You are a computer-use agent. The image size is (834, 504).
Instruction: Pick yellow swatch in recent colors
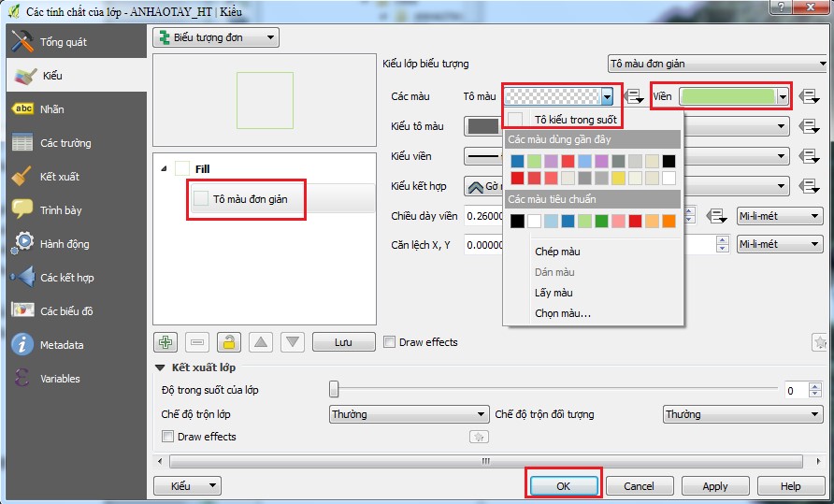coord(619,178)
